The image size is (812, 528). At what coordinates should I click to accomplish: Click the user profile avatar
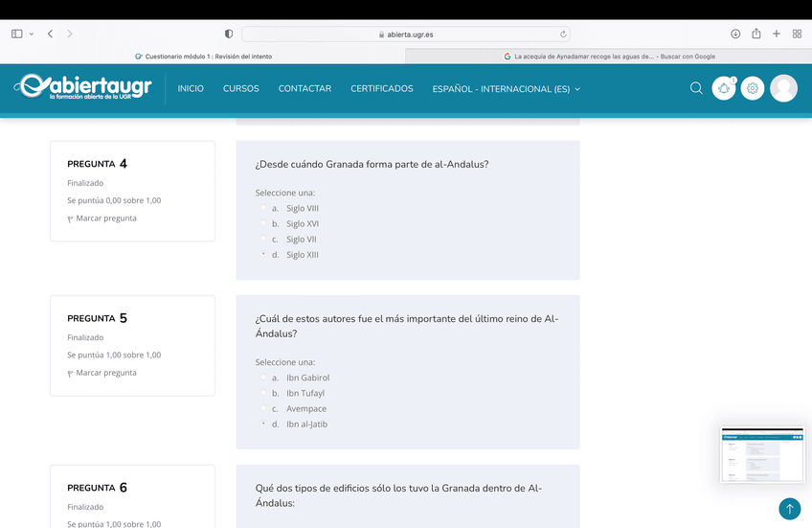[783, 88]
